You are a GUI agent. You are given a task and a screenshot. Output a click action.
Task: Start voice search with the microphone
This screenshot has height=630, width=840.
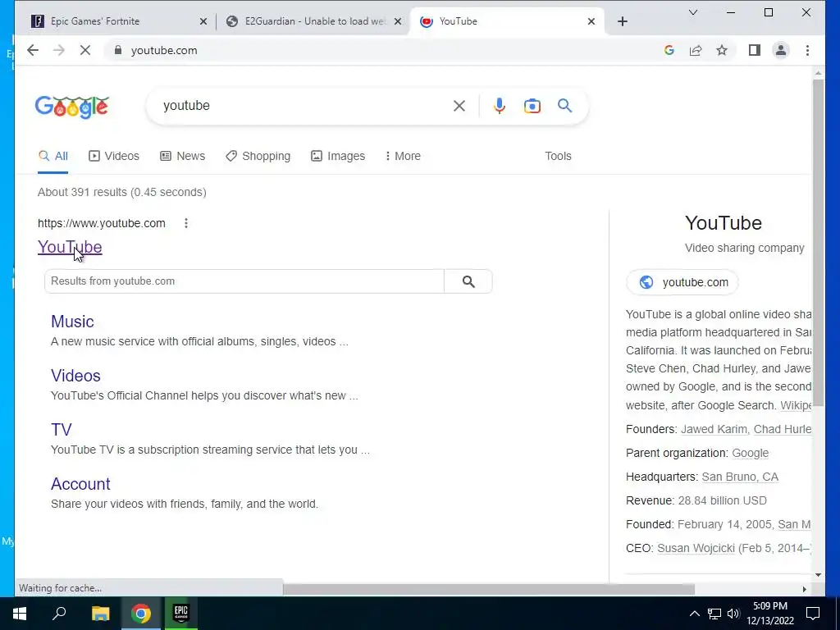(x=500, y=106)
